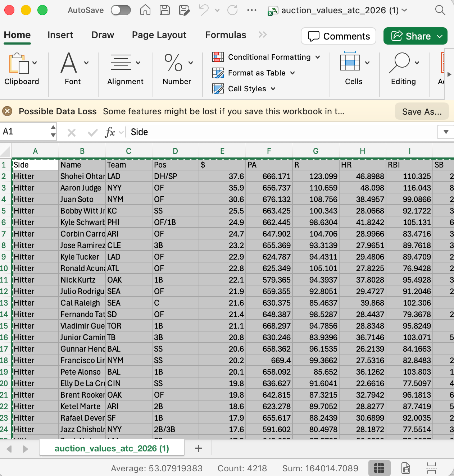The image size is (454, 476).
Task: Click the status bar Sum value
Action: pyautogui.click(x=320, y=468)
